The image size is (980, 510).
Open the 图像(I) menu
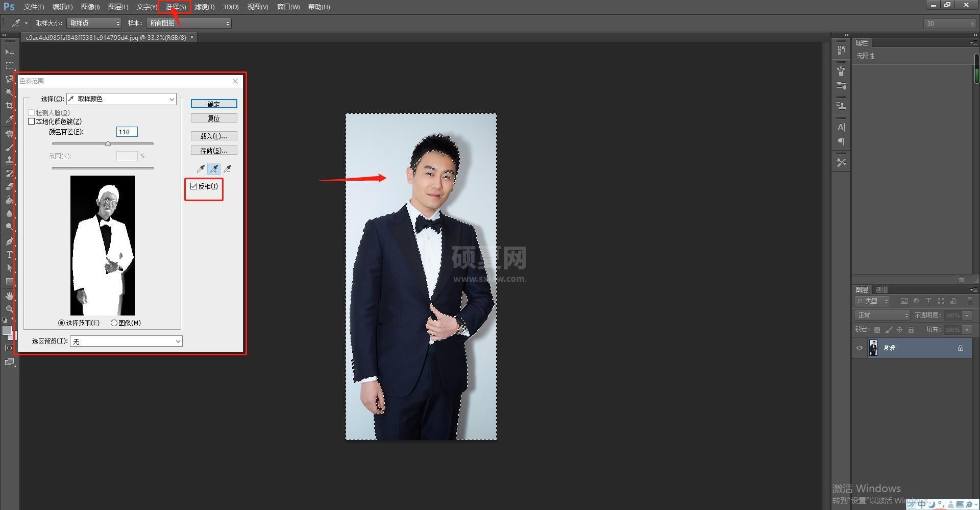click(x=90, y=7)
